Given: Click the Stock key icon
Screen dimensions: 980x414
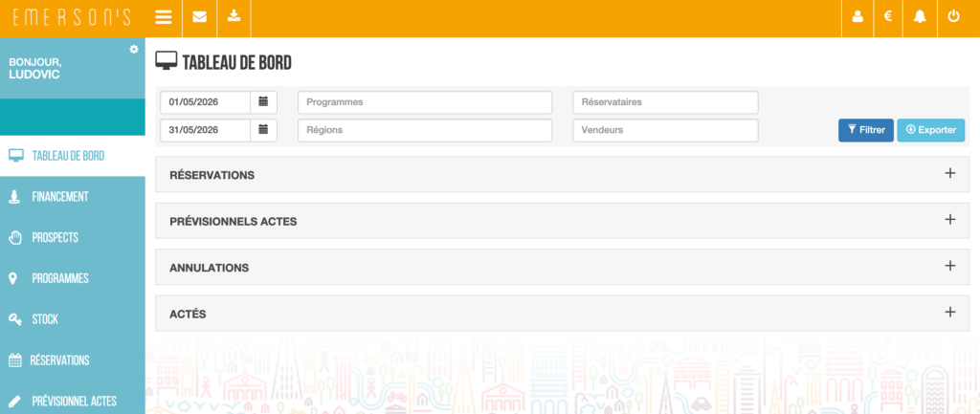Looking at the screenshot, I should [x=15, y=319].
